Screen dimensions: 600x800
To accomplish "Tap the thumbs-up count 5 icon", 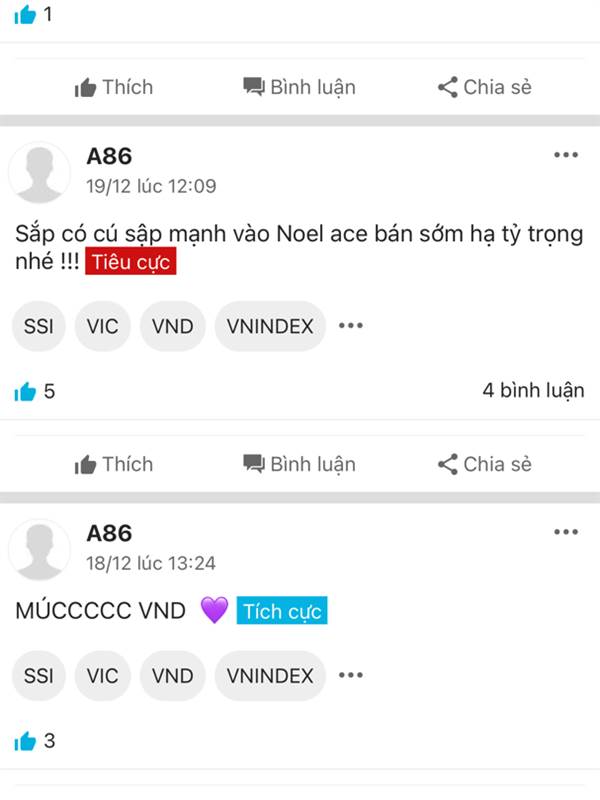I will pyautogui.click(x=25, y=391).
